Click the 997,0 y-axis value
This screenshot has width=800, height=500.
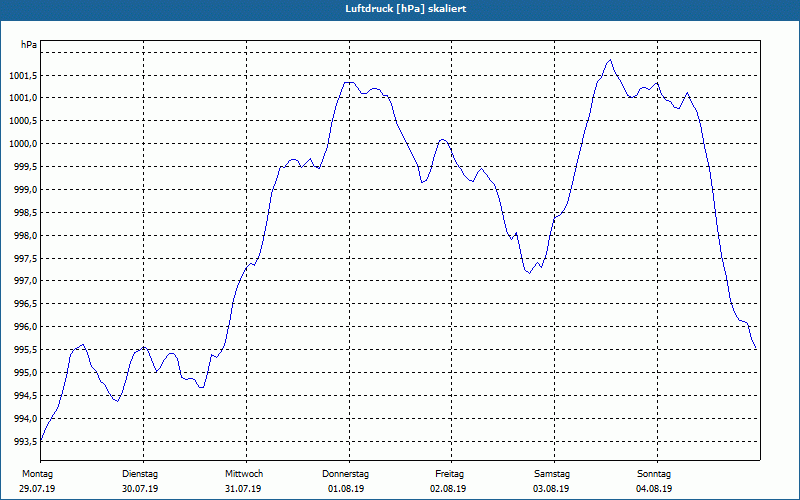pos(26,281)
